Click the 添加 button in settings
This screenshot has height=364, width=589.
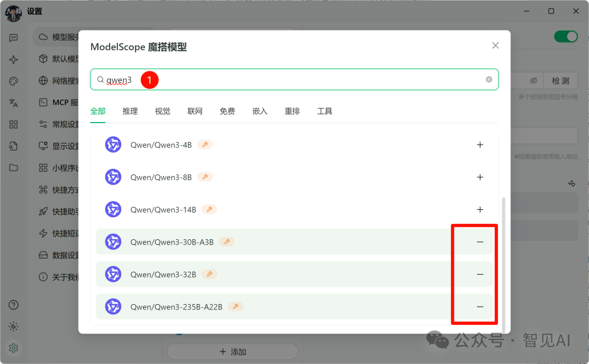232,351
